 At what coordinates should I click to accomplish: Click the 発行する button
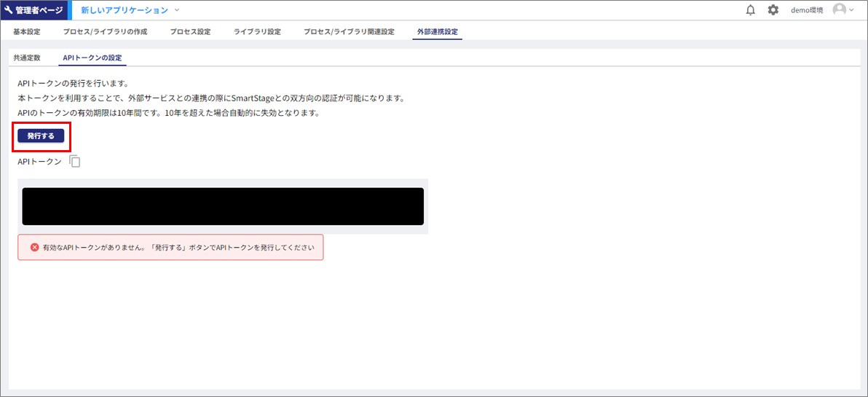(x=41, y=136)
